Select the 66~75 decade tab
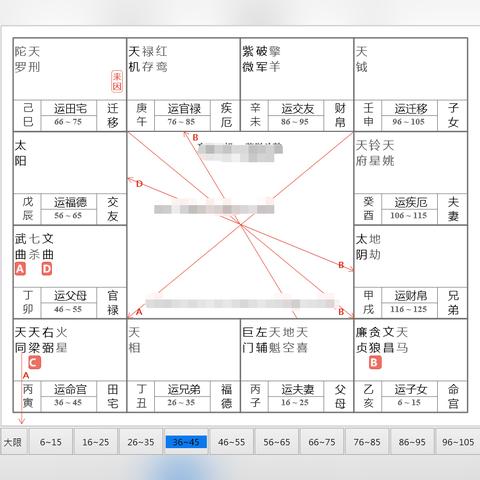Viewport: 480px width, 480px height. pyautogui.click(x=322, y=442)
